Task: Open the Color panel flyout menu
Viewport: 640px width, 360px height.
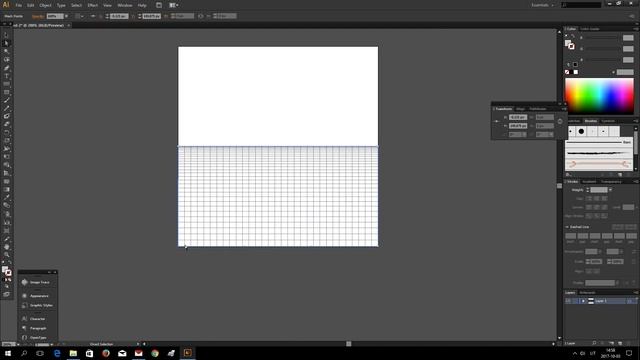Action: coord(636,29)
